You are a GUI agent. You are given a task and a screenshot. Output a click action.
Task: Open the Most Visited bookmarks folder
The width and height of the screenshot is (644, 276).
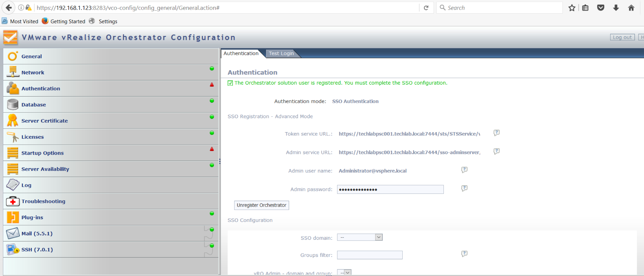20,21
